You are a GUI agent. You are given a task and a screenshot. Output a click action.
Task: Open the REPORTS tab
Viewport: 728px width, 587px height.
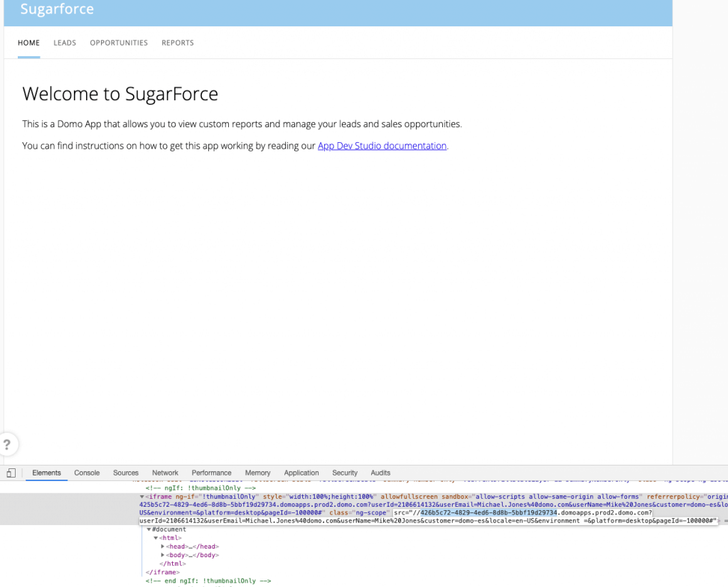(x=178, y=43)
